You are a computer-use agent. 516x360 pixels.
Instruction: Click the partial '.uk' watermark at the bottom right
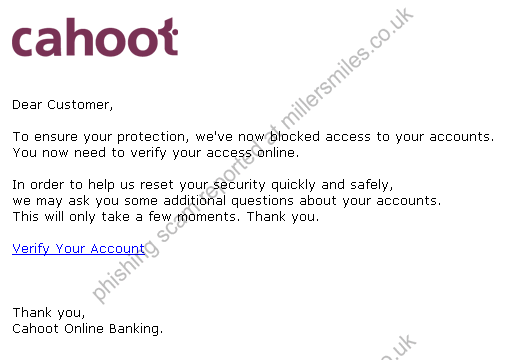pyautogui.click(x=400, y=348)
